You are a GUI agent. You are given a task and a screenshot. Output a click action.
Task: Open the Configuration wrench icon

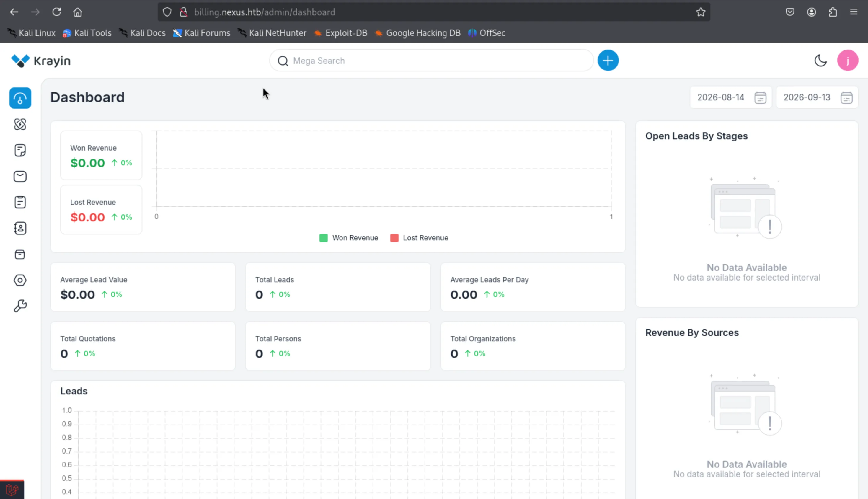(x=20, y=306)
